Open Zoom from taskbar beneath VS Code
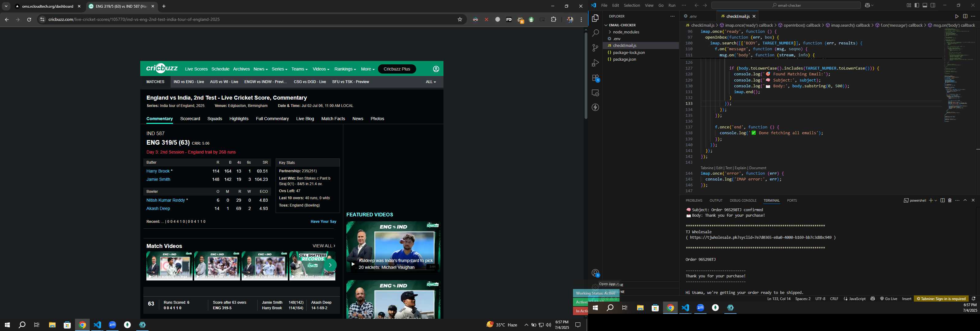Screen dimensions: 980x331 [x=700, y=308]
